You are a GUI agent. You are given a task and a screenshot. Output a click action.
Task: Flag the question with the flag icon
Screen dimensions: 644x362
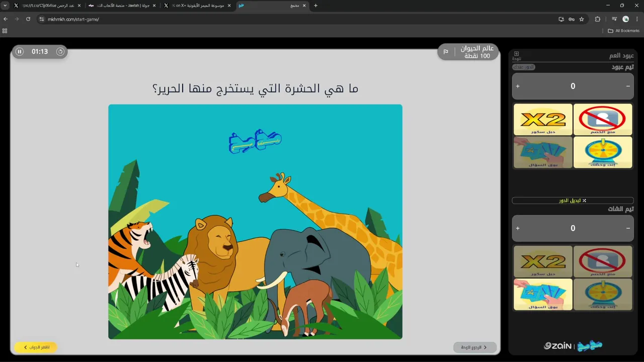pyautogui.click(x=446, y=52)
